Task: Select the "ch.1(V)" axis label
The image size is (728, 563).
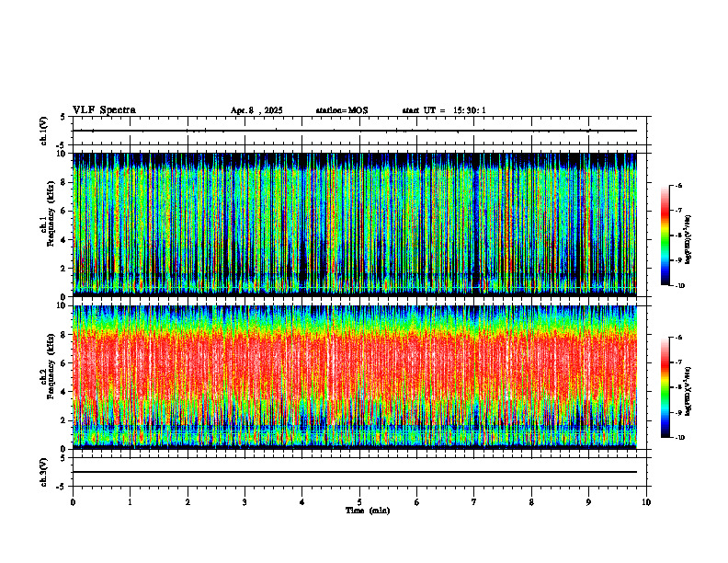Action: coord(43,131)
